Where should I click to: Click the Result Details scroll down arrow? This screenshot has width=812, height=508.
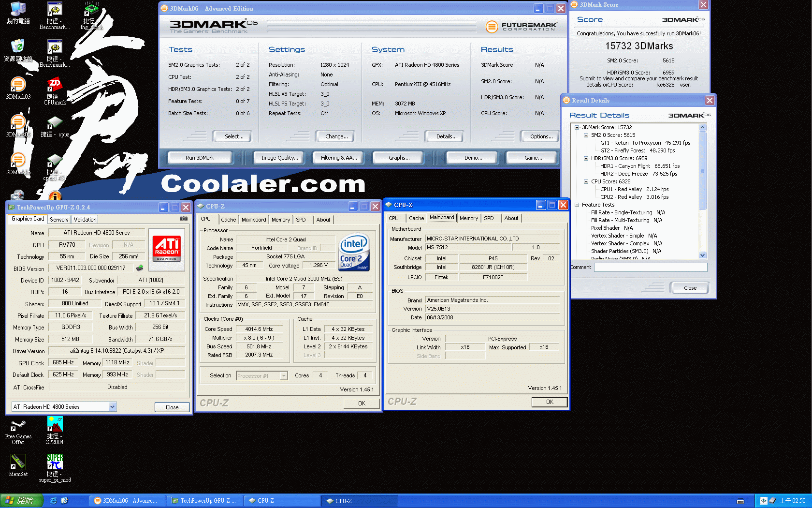pyautogui.click(x=703, y=255)
